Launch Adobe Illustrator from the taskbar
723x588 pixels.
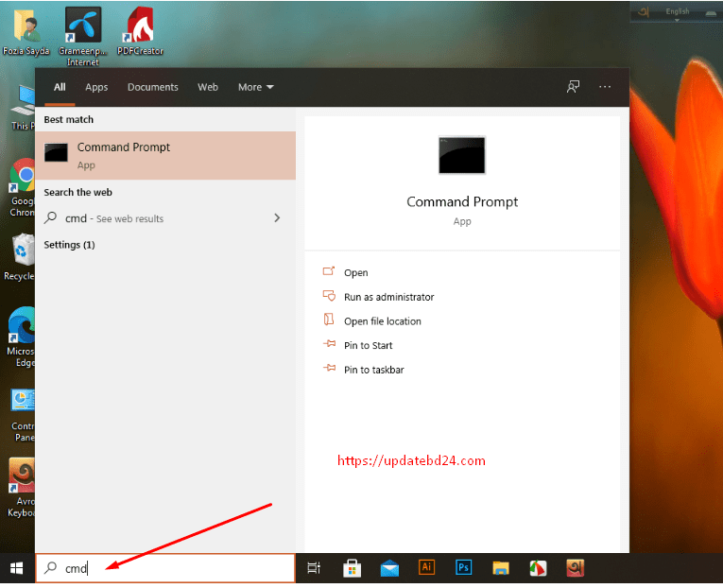point(426,568)
